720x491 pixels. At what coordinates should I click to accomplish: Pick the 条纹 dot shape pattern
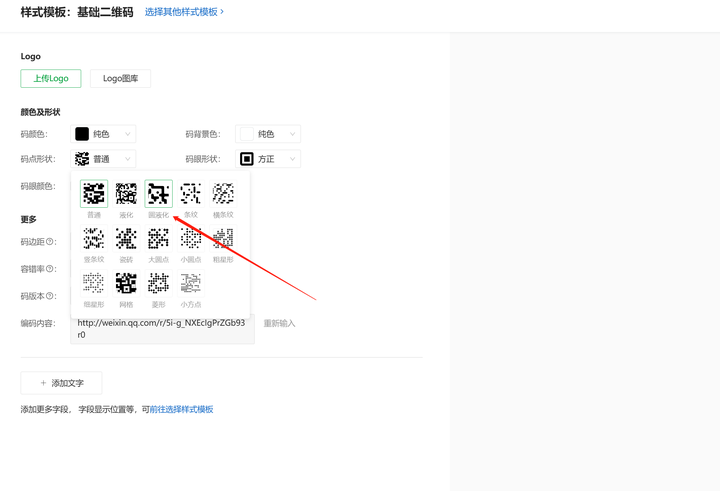pos(191,193)
